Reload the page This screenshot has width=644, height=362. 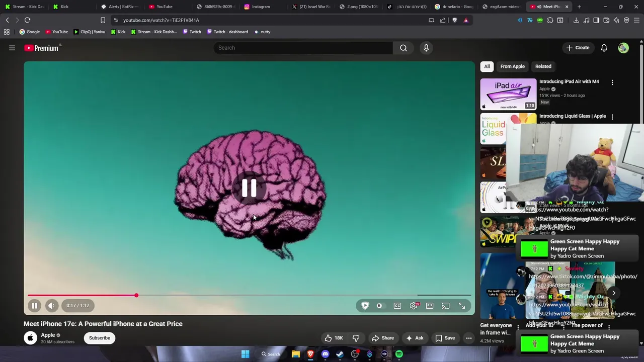pos(27,20)
